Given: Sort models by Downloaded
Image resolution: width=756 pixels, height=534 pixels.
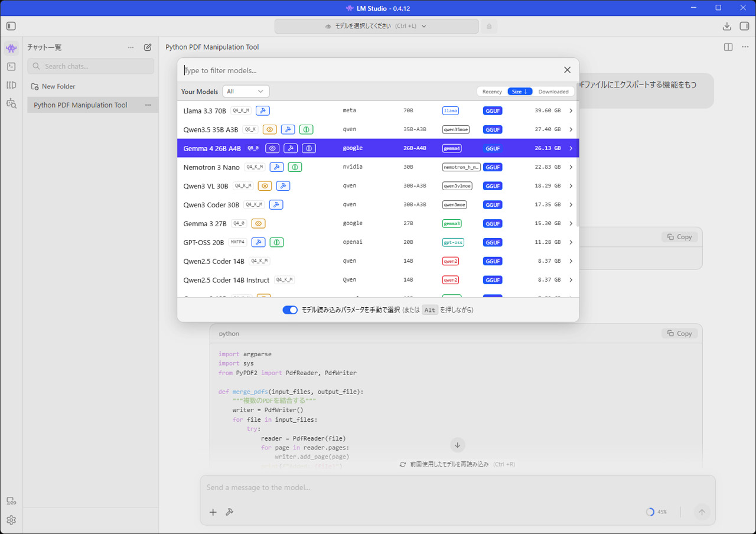Looking at the screenshot, I should point(553,92).
